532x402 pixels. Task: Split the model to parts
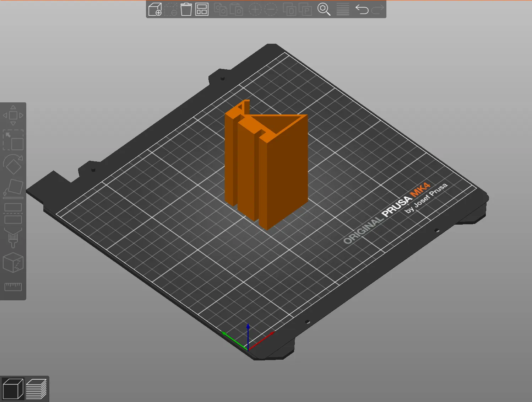pos(305,9)
